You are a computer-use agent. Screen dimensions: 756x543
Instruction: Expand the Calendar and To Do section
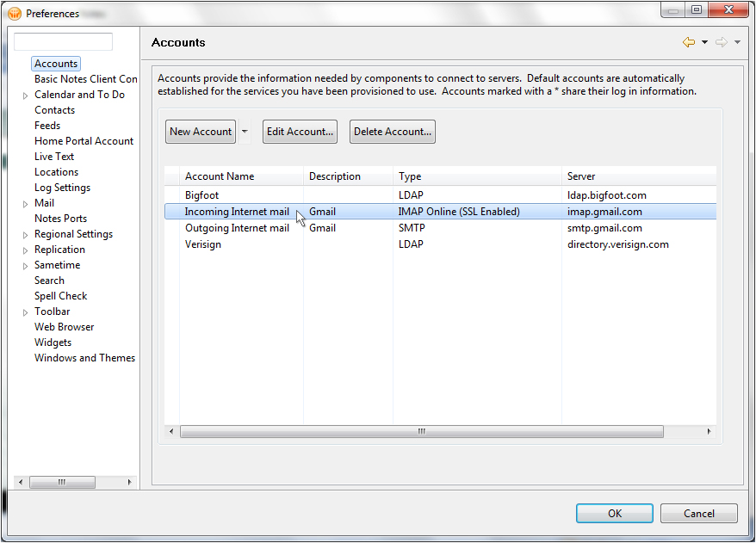click(27, 95)
